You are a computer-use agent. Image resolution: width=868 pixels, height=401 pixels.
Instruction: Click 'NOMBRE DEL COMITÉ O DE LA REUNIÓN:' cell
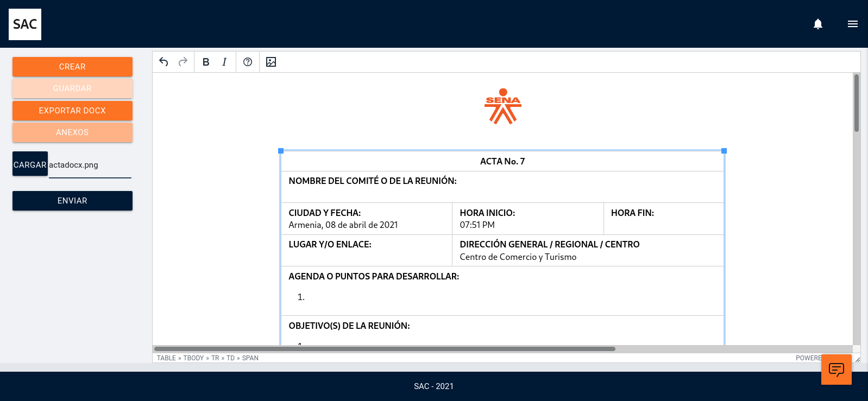[502, 187]
